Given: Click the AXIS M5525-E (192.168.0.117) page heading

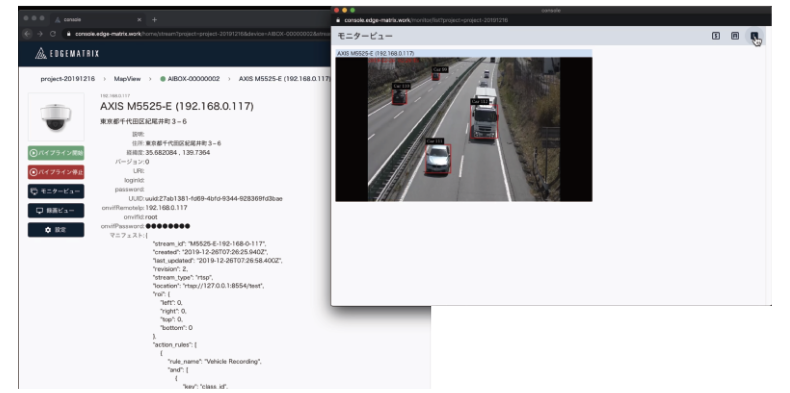Looking at the screenshot, I should [177, 107].
